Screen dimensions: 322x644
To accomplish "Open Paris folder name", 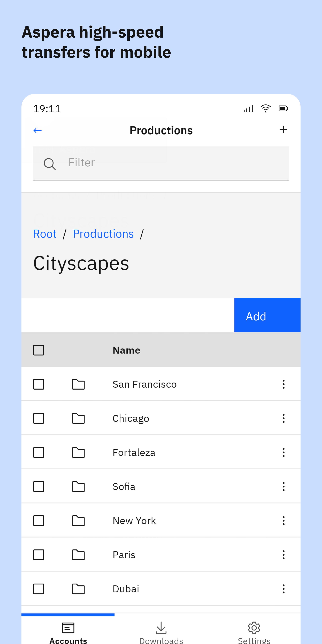I will [x=124, y=555].
